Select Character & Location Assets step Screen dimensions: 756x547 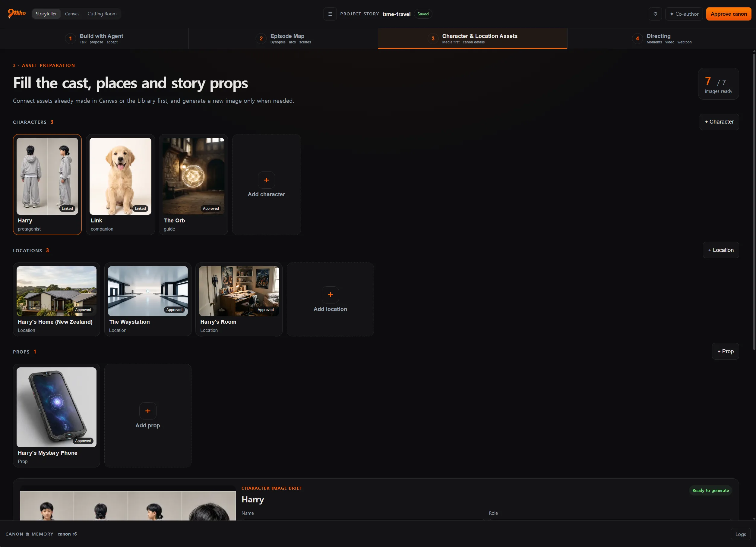click(472, 39)
